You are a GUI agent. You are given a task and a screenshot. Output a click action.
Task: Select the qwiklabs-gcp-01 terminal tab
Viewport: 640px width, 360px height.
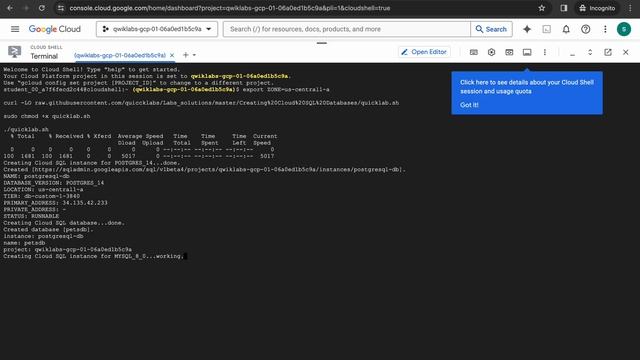(120, 55)
